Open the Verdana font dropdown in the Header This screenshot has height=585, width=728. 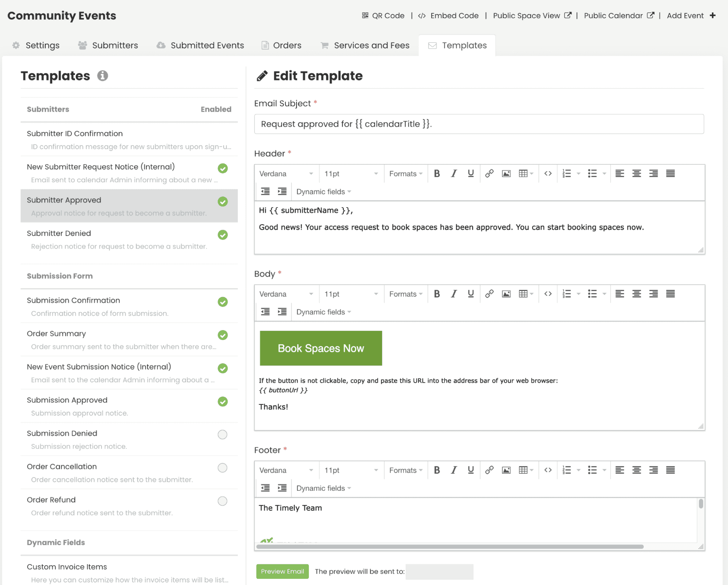tap(286, 174)
